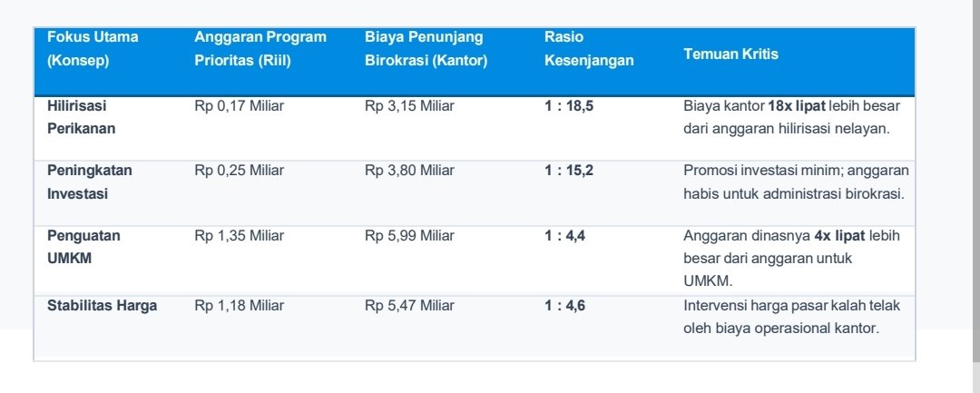
Task: Click the Fokus Utama (Konsep) column header
Action: pos(93,49)
